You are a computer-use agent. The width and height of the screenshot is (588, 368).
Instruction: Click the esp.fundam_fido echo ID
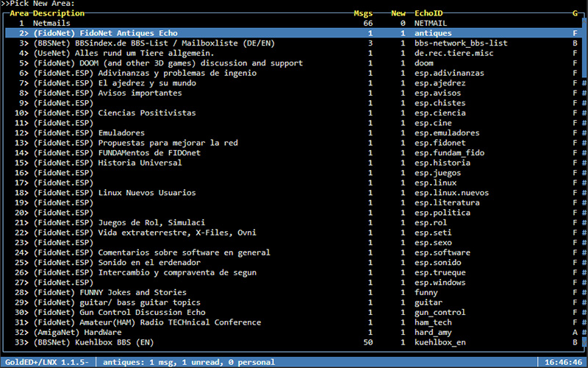(x=449, y=153)
